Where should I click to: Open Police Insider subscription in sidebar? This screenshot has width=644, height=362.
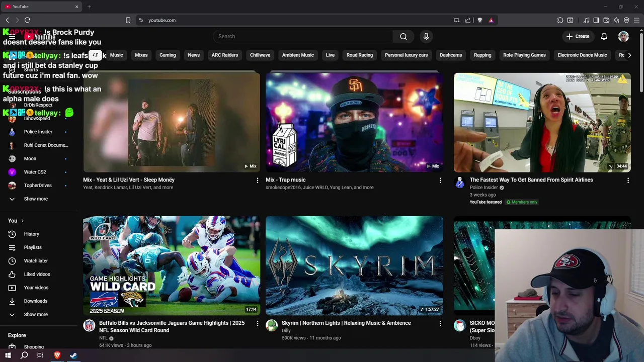pyautogui.click(x=38, y=132)
